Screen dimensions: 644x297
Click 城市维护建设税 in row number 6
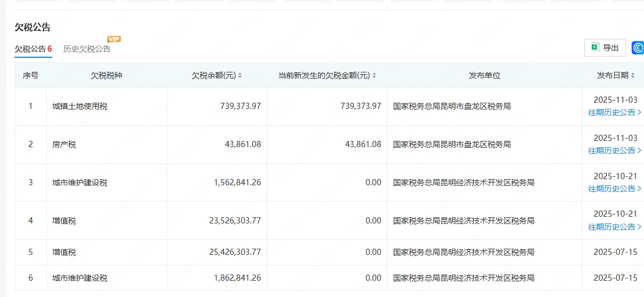pos(79,278)
